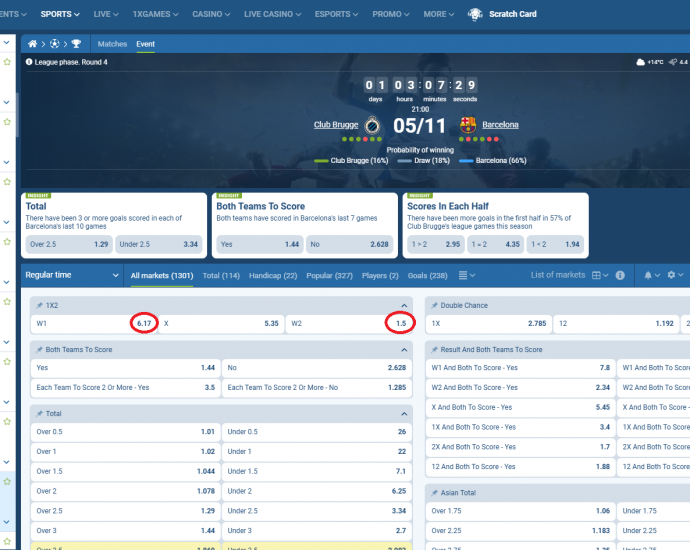
Task: Select the Players (2) tab
Action: (380, 275)
